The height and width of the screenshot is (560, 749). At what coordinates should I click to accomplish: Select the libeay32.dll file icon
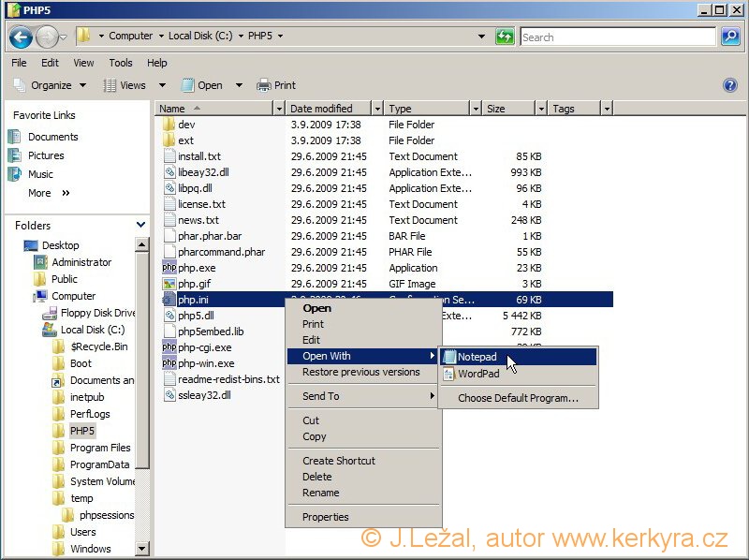169,172
